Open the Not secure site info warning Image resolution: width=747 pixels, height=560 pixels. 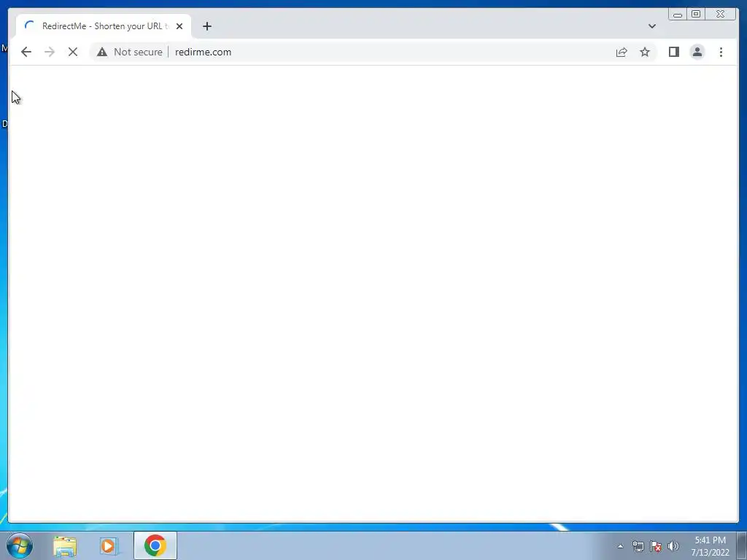click(130, 52)
